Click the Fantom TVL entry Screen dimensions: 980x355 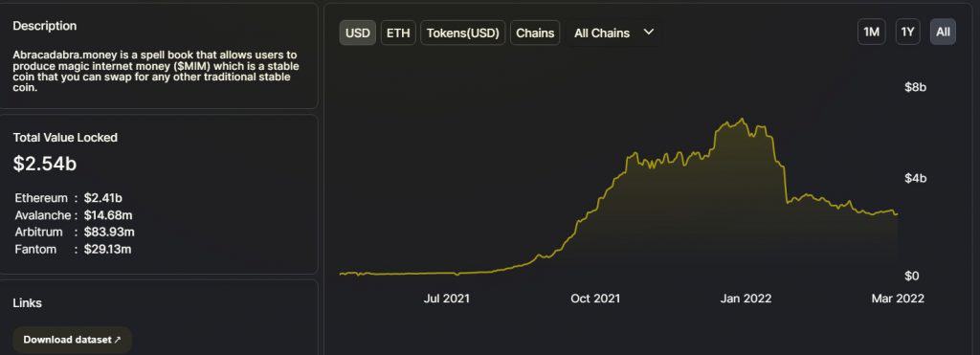pos(73,250)
